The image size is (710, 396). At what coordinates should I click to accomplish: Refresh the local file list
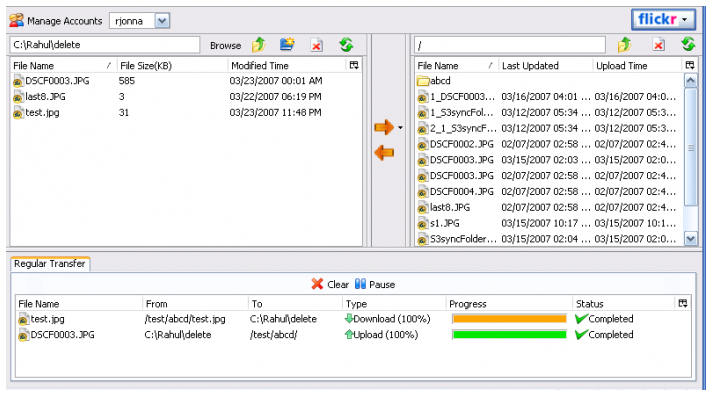346,45
